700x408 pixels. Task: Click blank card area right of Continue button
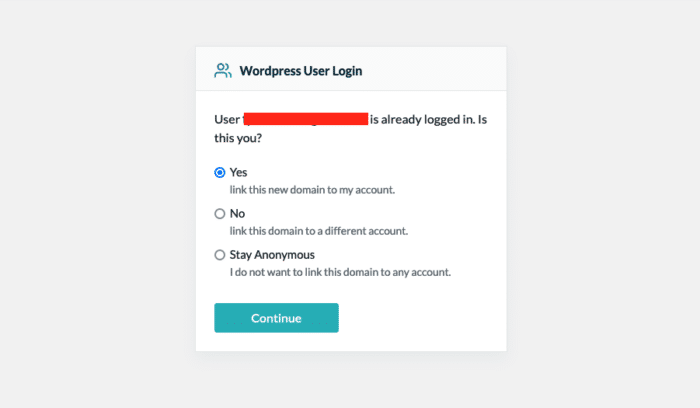pos(420,318)
